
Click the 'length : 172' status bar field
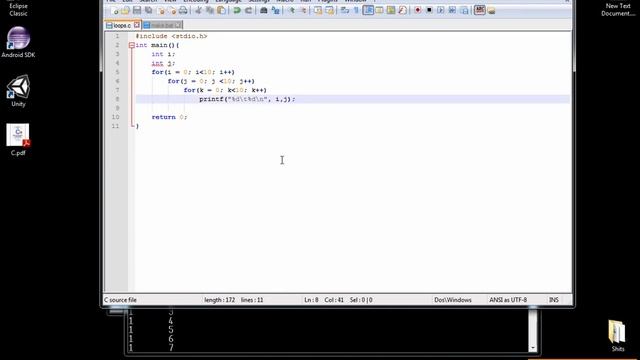click(x=220, y=300)
